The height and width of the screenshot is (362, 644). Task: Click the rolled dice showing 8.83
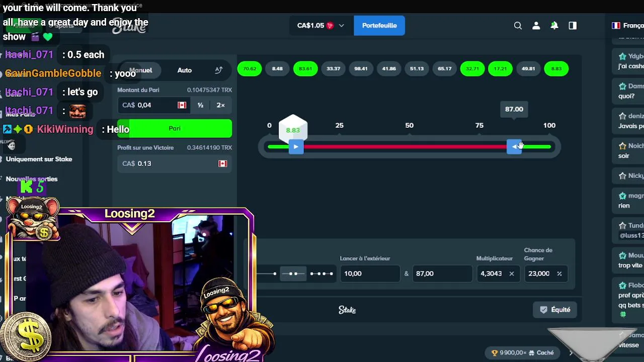(293, 129)
